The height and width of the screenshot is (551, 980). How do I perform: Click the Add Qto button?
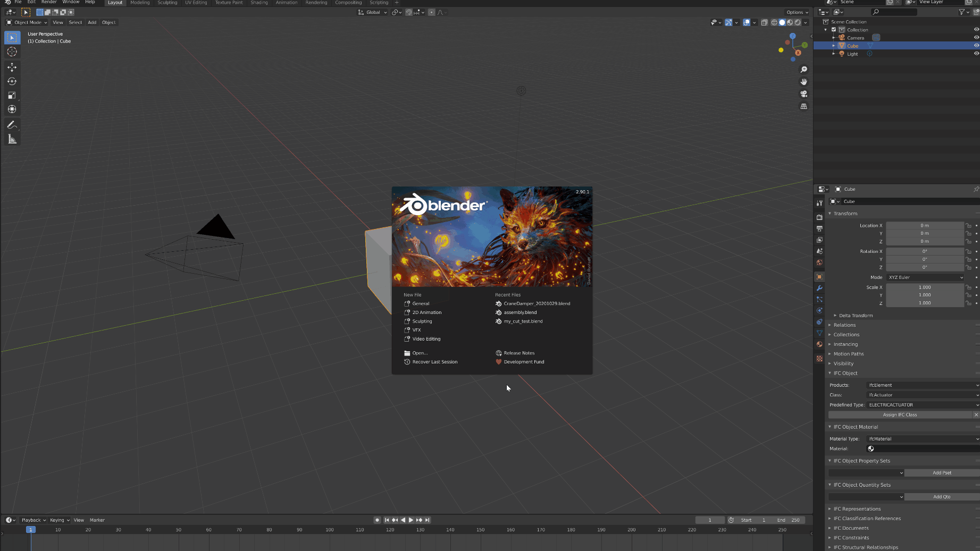(942, 497)
